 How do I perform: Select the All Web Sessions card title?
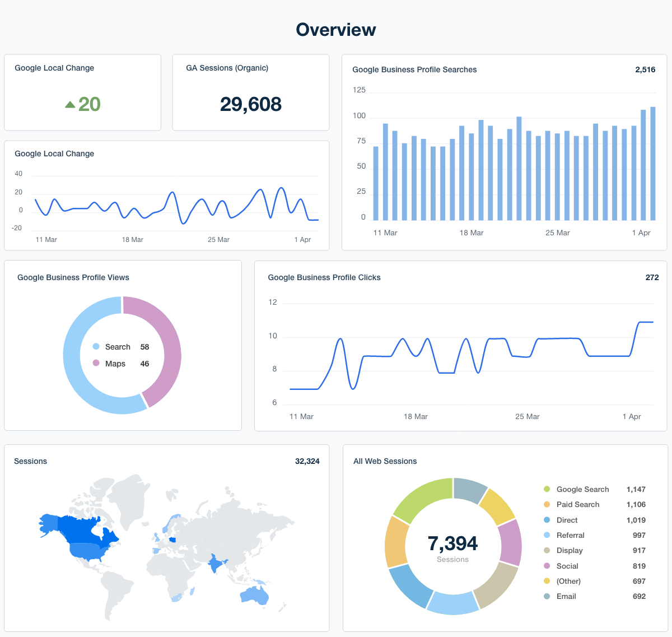[x=385, y=461]
